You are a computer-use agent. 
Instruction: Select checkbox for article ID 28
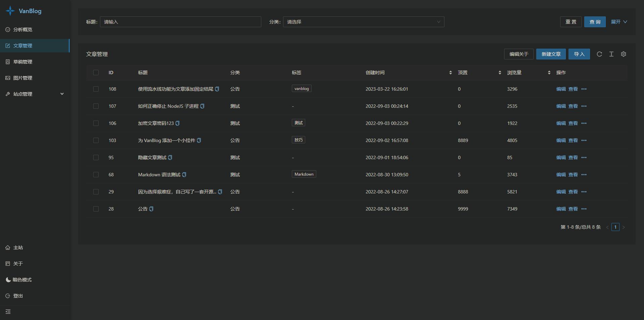click(x=96, y=209)
